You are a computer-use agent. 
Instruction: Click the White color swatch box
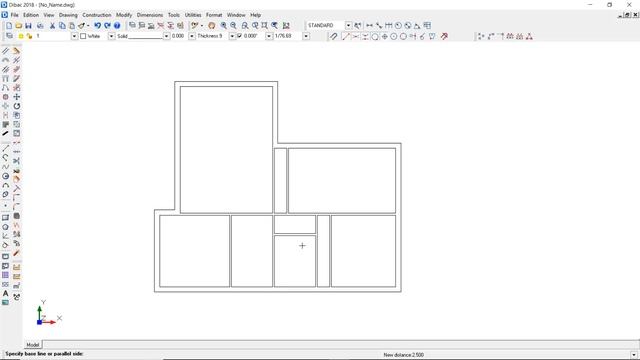83,36
